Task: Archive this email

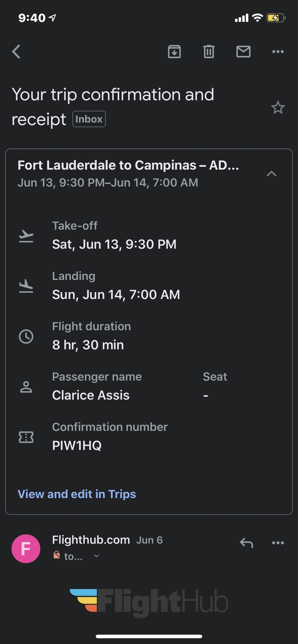Action: 174,52
